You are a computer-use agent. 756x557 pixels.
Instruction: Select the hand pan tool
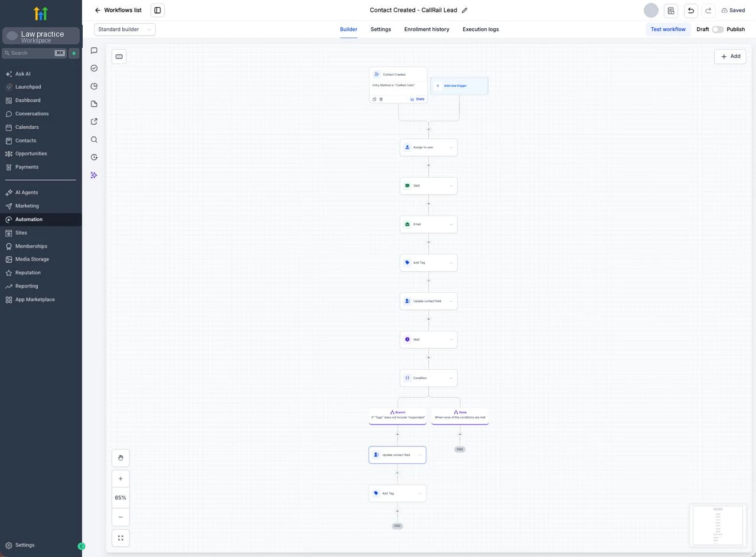tap(120, 458)
